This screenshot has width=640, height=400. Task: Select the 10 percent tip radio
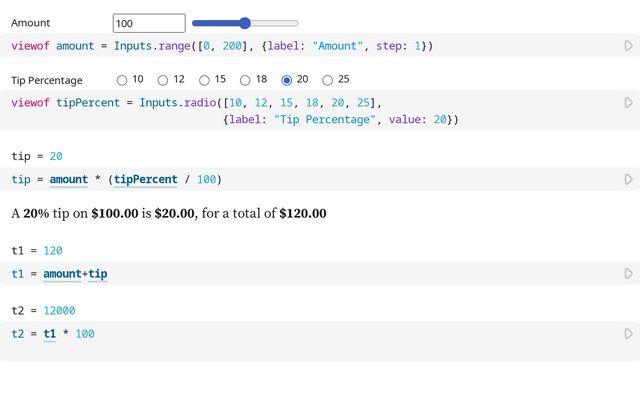[x=122, y=80]
